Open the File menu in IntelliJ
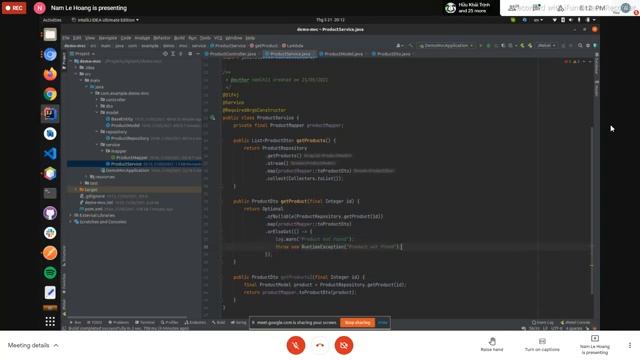Screen dimensions: 640x360 pyautogui.click(x=66, y=38)
